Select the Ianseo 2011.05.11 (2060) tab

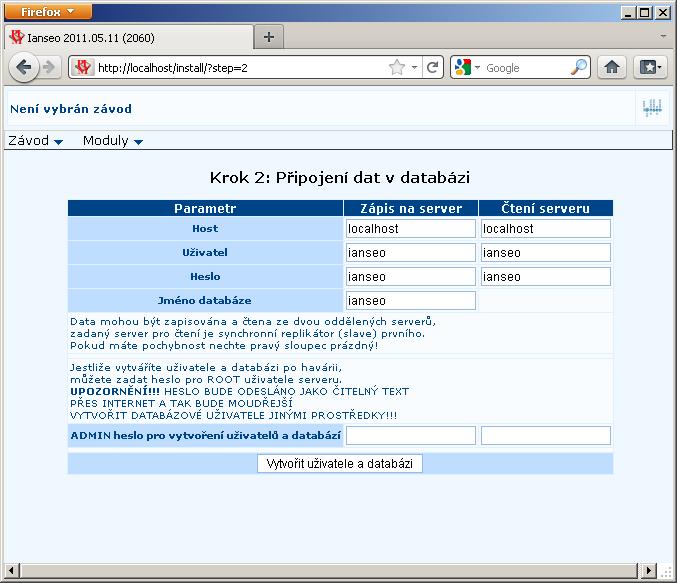129,38
